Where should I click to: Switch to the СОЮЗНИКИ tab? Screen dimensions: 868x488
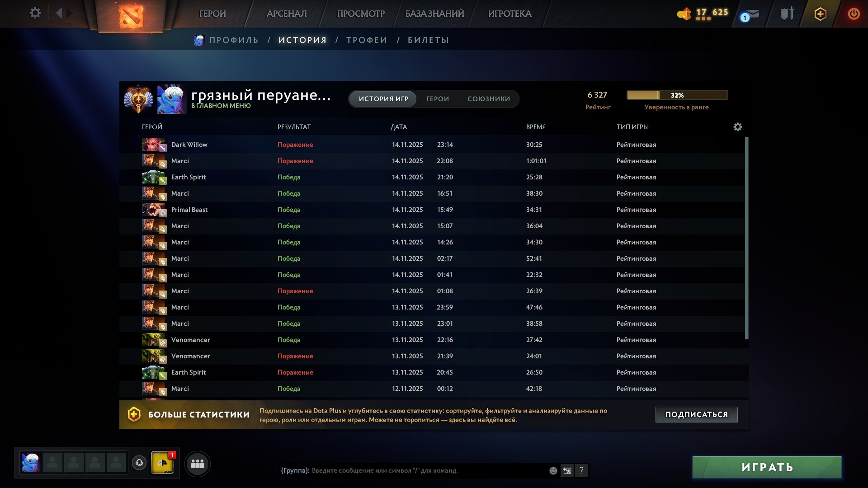tap(489, 99)
